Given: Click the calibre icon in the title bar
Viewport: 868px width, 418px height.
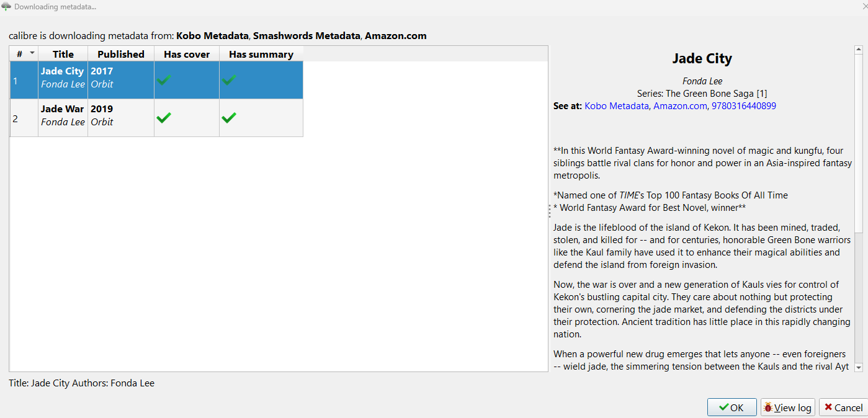Looking at the screenshot, I should pos(6,7).
